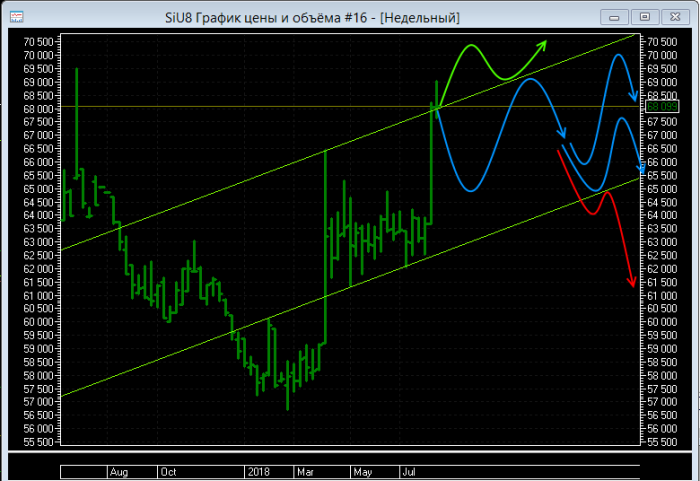Close the SiU8 chart window
Viewport: 700px width, 481px height.
point(675,17)
